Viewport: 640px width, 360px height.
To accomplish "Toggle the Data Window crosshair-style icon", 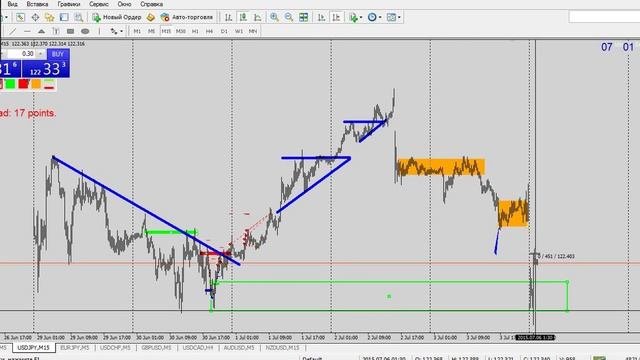I will (x=35, y=17).
